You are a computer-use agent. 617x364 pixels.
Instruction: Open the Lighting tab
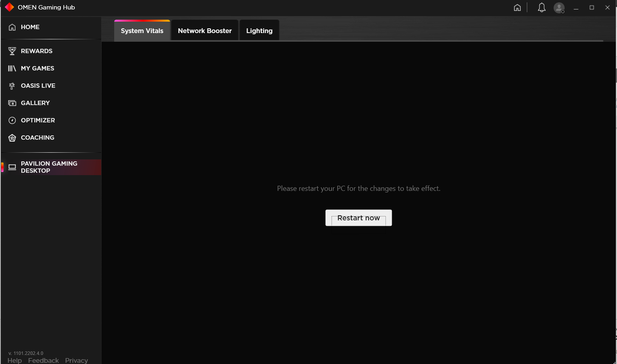259,30
